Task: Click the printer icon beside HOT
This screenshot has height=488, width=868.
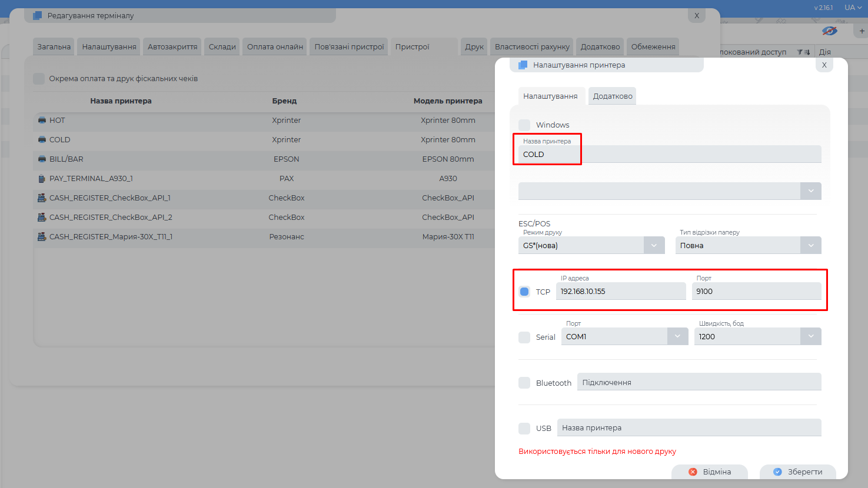Action: [42, 121]
